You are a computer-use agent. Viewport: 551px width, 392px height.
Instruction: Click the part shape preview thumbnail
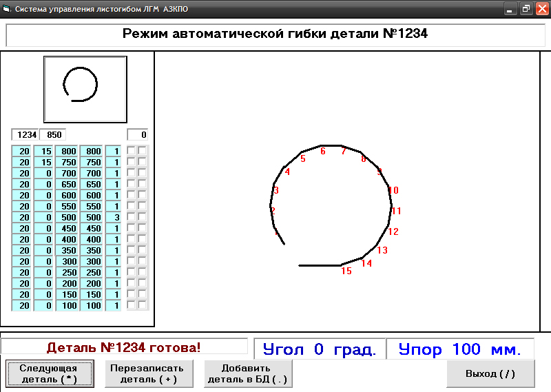[85, 90]
